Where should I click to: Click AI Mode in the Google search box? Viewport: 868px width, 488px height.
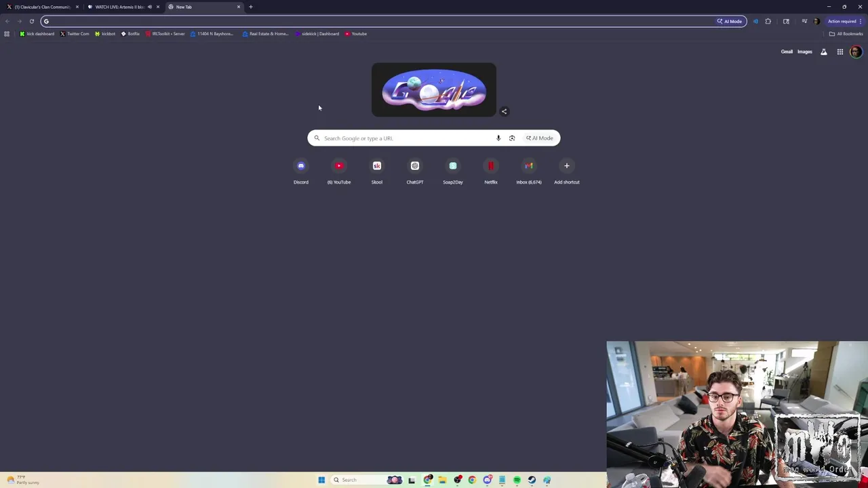[x=540, y=138]
